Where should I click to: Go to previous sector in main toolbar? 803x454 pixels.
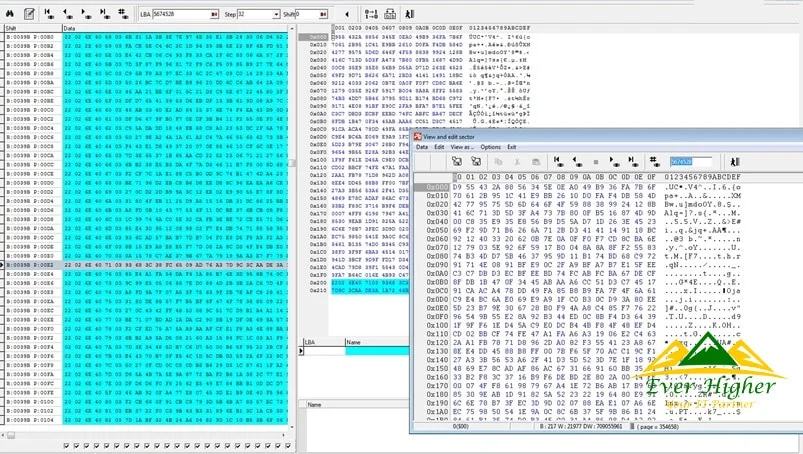click(67, 14)
